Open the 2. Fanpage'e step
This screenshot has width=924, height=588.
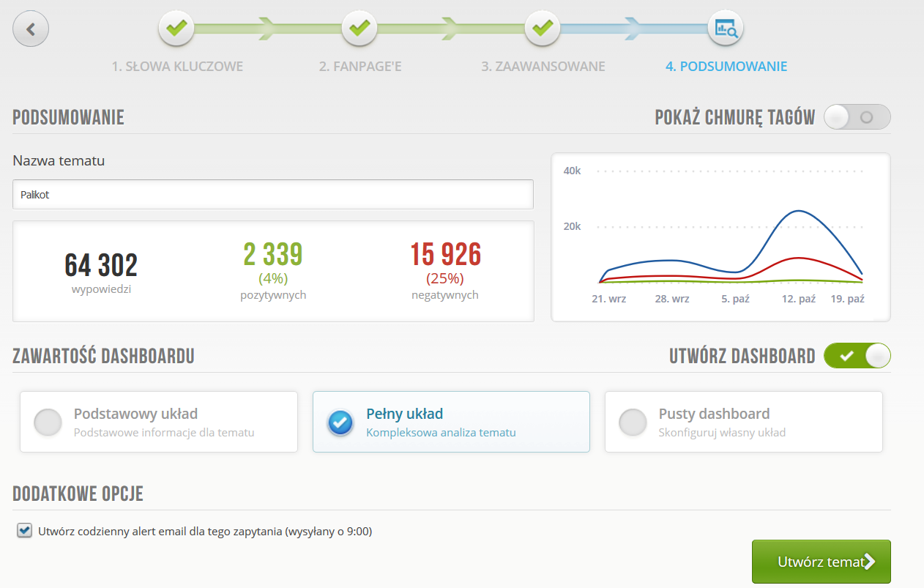(360, 67)
